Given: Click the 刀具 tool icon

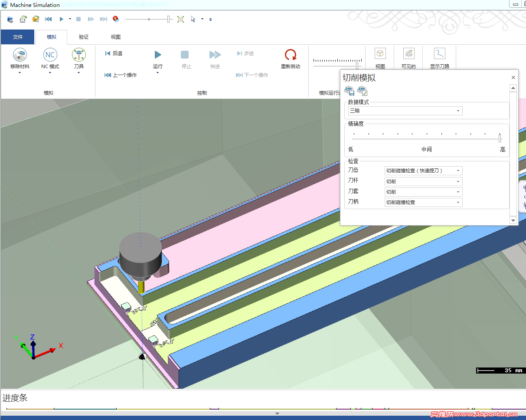Looking at the screenshot, I should [78, 55].
